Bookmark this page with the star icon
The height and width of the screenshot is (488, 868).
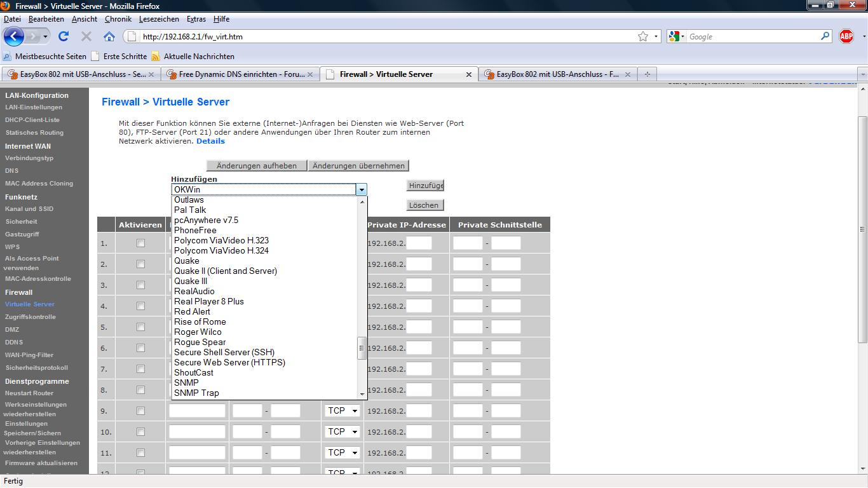[x=643, y=37]
